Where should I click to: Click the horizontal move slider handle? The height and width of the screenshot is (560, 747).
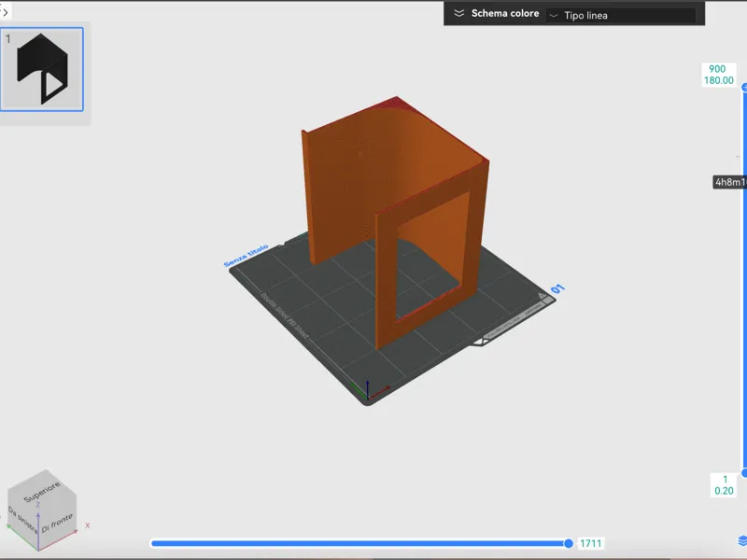569,543
